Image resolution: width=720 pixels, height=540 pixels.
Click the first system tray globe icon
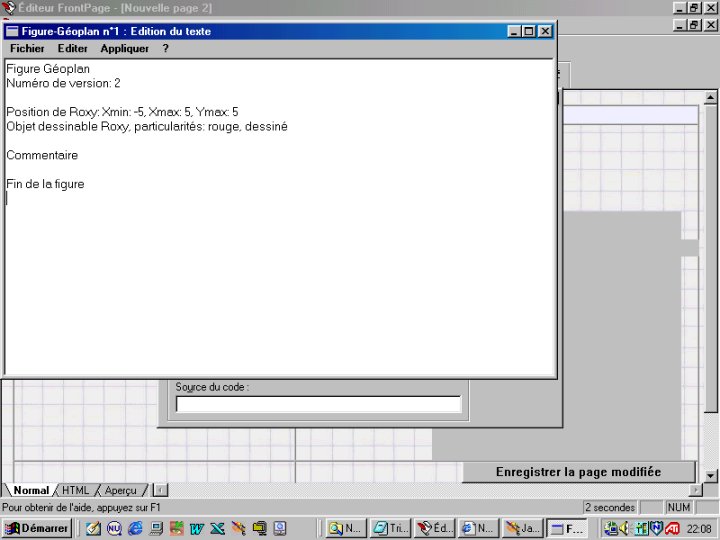[x=611, y=529]
